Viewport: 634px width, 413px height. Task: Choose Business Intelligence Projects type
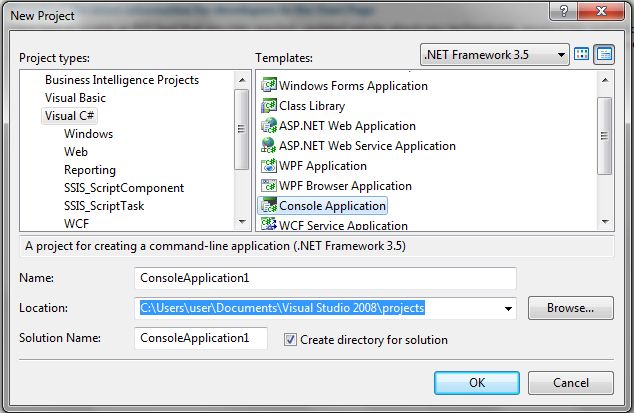(121, 80)
